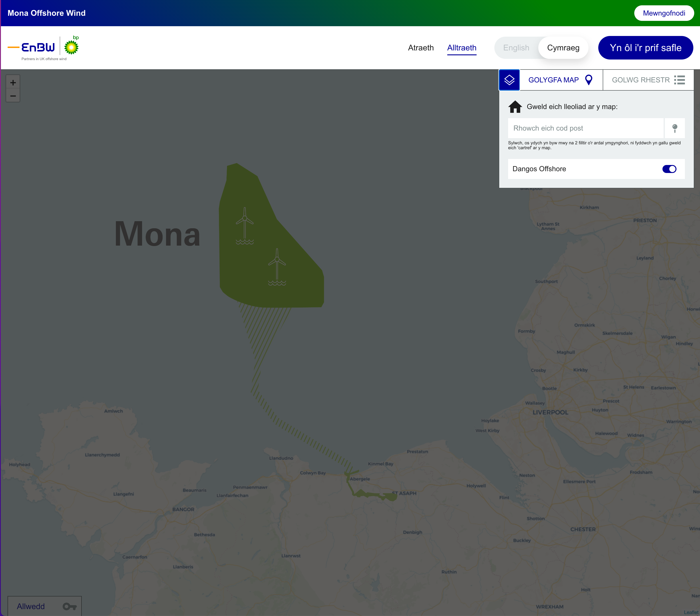Click the Holyhead label on map

pyautogui.click(x=20, y=465)
